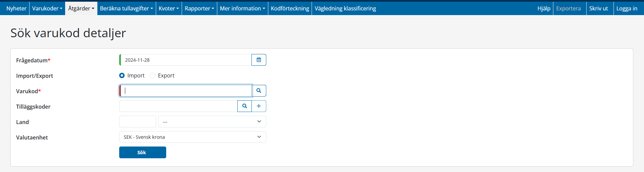This screenshot has width=644, height=172.
Task: Expand the Land country dropdown
Action: pos(212,122)
